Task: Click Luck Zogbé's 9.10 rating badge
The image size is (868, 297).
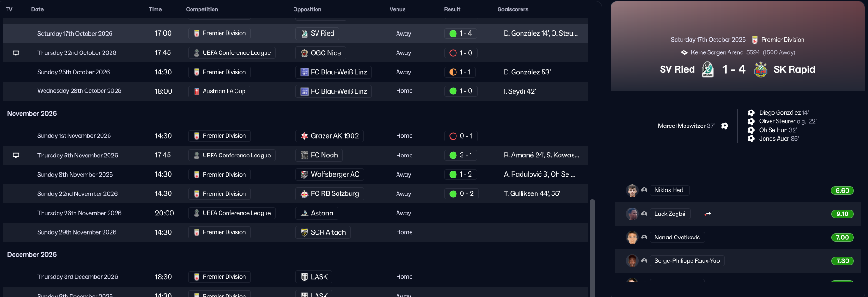Action: pos(842,214)
